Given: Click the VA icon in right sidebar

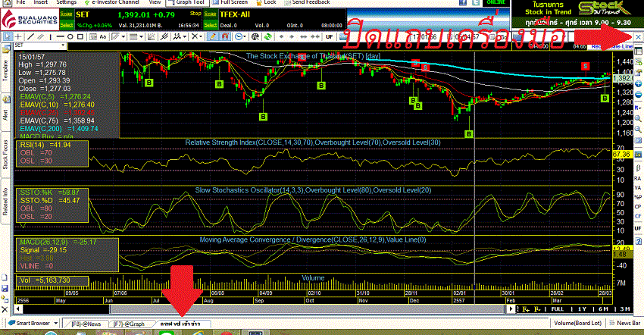Looking at the screenshot, I should [637, 188].
